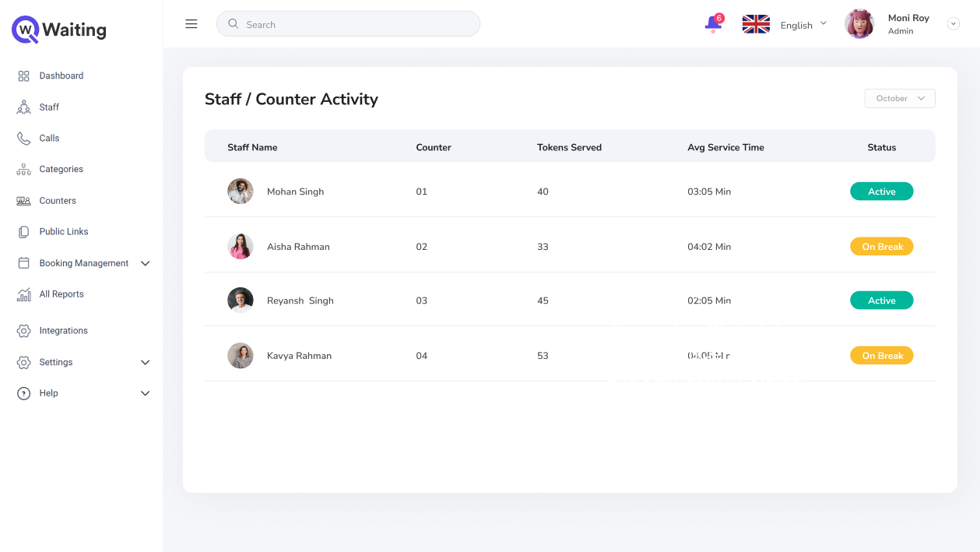The width and height of the screenshot is (980, 552).
Task: Click the Calls phone icon
Action: click(23, 139)
